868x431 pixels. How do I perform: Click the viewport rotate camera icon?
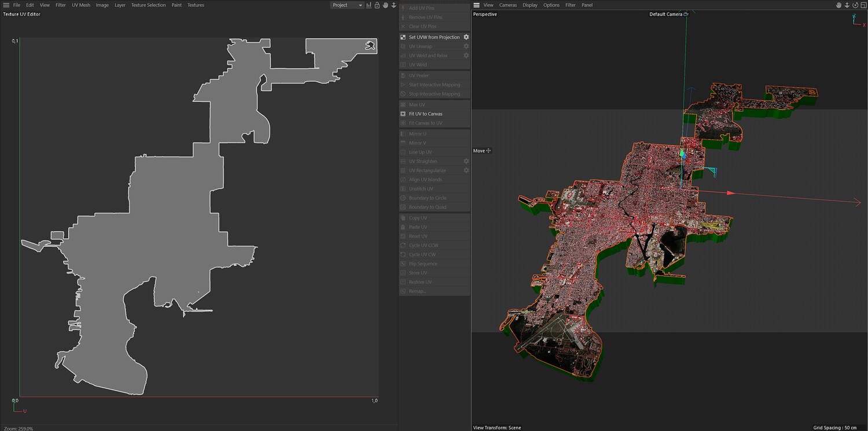tap(855, 5)
